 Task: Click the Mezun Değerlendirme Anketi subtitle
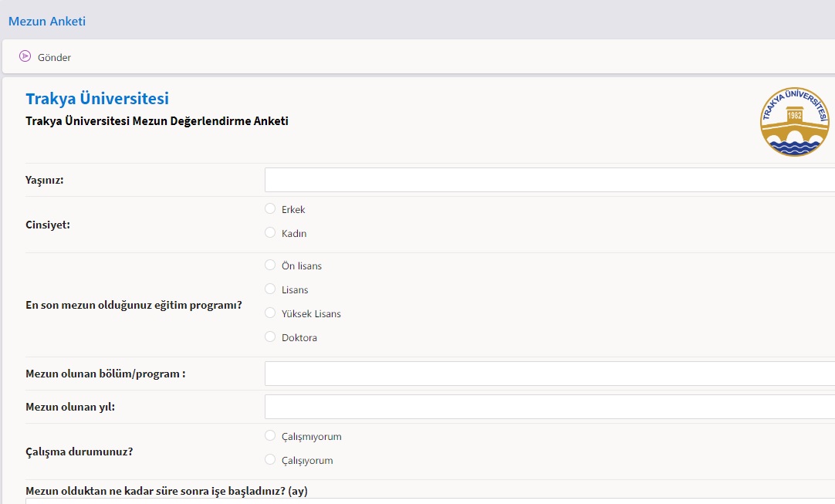tap(157, 121)
